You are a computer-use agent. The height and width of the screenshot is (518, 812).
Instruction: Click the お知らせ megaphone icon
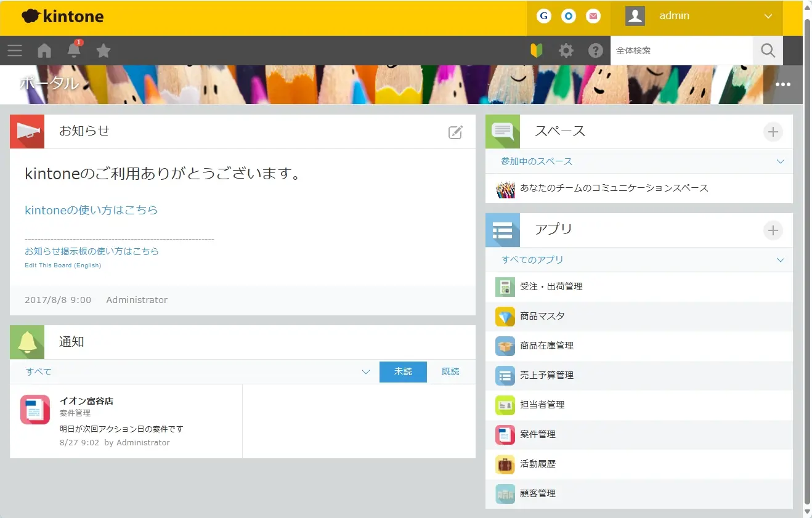coord(27,132)
